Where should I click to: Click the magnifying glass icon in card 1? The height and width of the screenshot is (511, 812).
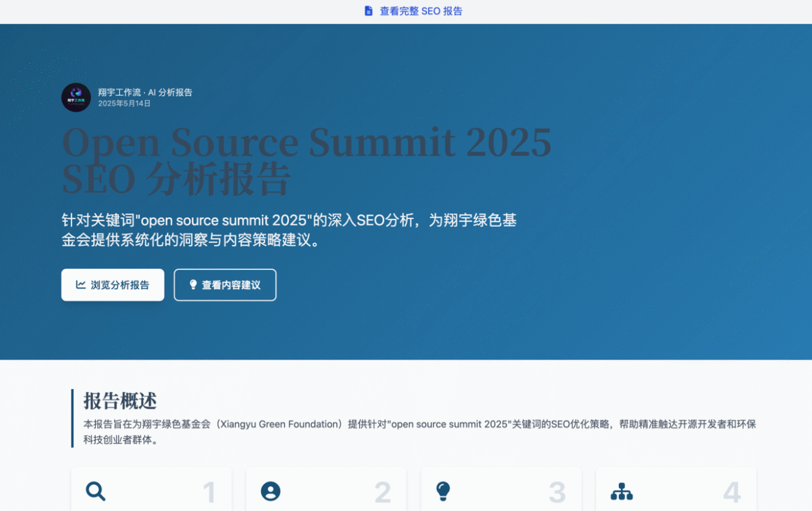[x=96, y=491]
